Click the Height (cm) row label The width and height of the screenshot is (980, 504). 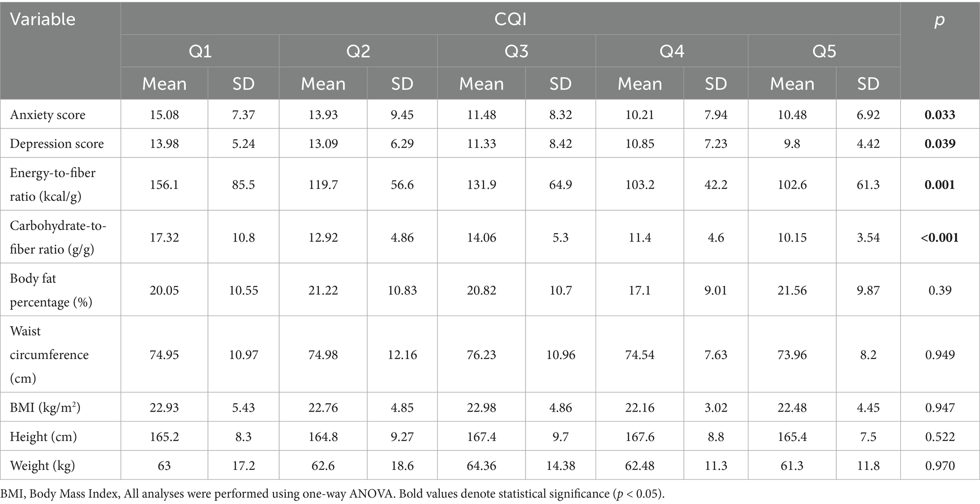tap(43, 436)
